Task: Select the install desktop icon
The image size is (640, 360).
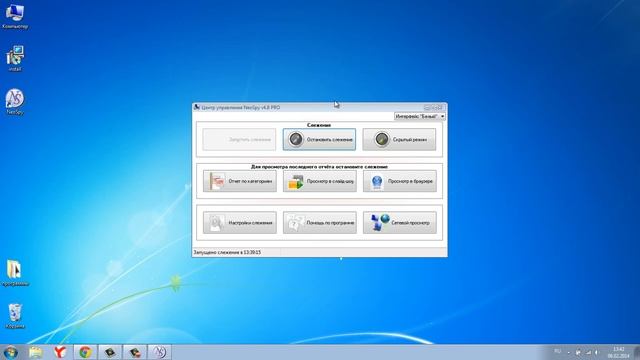Action: (15, 59)
